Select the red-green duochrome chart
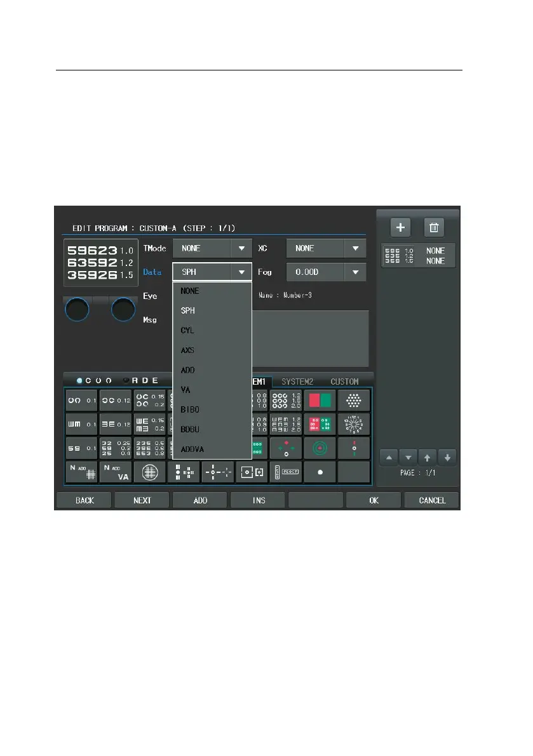The height and width of the screenshot is (756, 533). [320, 401]
